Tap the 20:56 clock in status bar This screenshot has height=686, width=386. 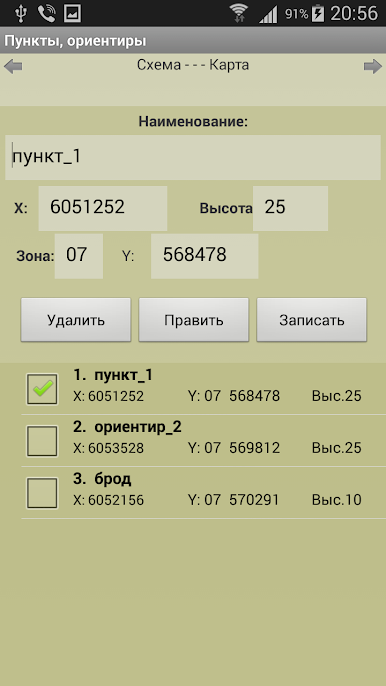pos(354,14)
